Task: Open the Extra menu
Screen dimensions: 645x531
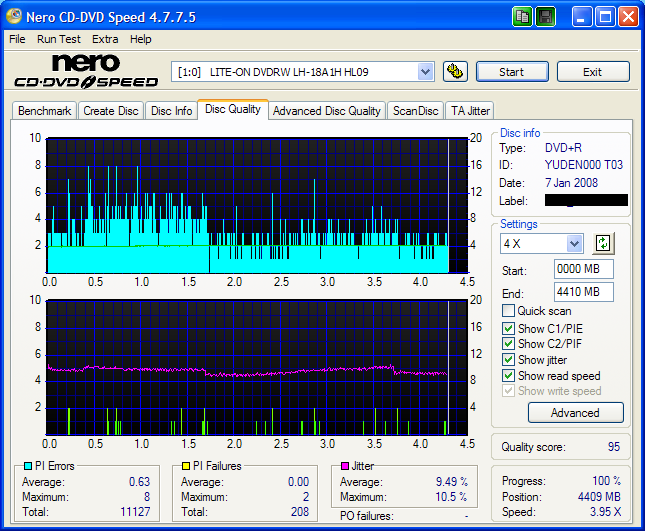Action: (x=105, y=39)
